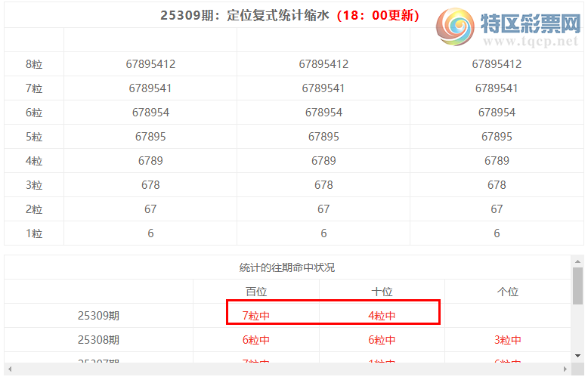Select the 百位 column header
Screen dimensions: 588x380
point(256,292)
